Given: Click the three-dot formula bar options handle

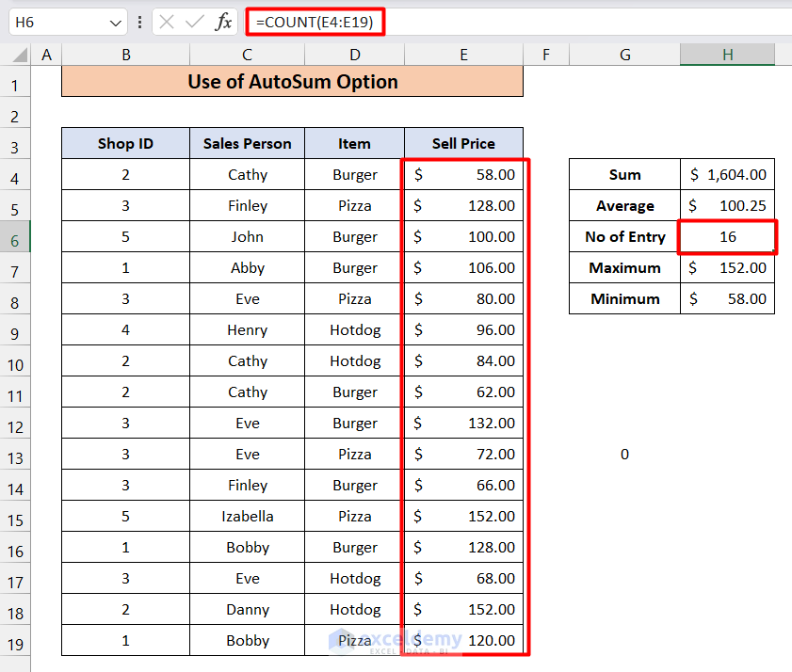Looking at the screenshot, I should (x=140, y=23).
